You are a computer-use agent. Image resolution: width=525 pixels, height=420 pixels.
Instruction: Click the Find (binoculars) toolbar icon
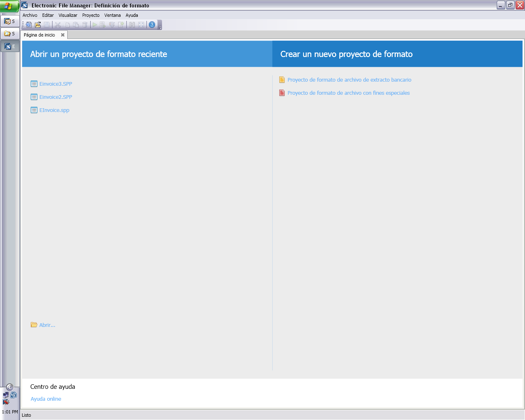[132, 24]
